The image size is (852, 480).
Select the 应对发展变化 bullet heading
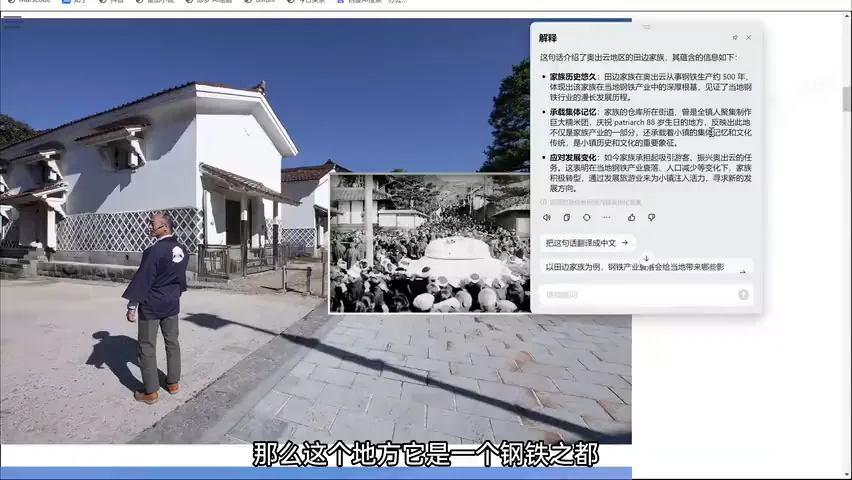(573, 158)
